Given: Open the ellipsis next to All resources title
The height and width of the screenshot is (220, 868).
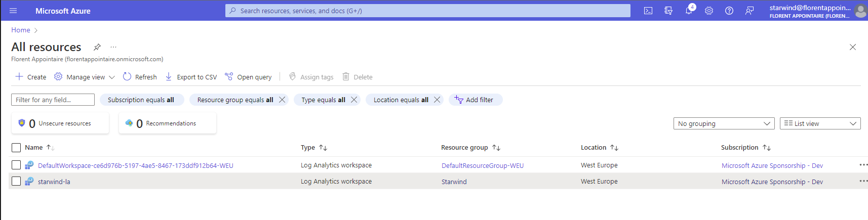Looking at the screenshot, I should tap(113, 47).
